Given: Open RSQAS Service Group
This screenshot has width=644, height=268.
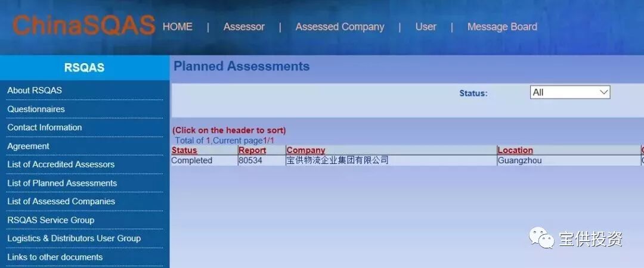Looking at the screenshot, I should pyautogui.click(x=51, y=220).
